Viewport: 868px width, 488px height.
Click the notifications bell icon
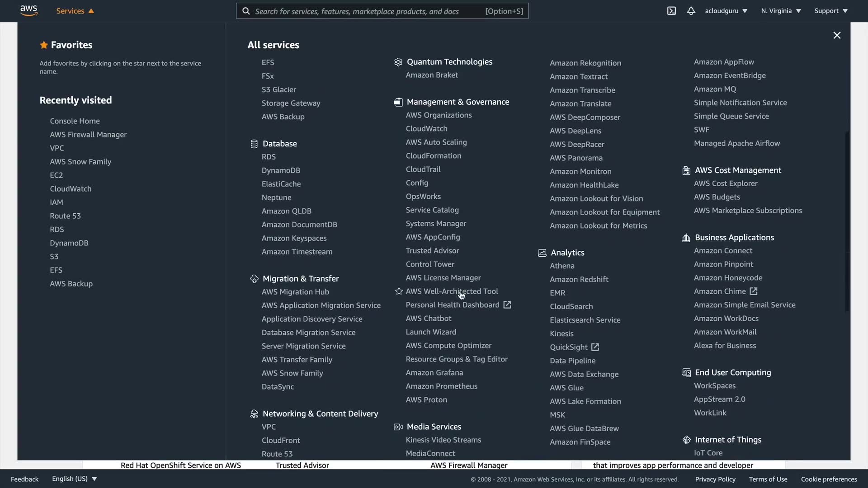click(x=691, y=11)
